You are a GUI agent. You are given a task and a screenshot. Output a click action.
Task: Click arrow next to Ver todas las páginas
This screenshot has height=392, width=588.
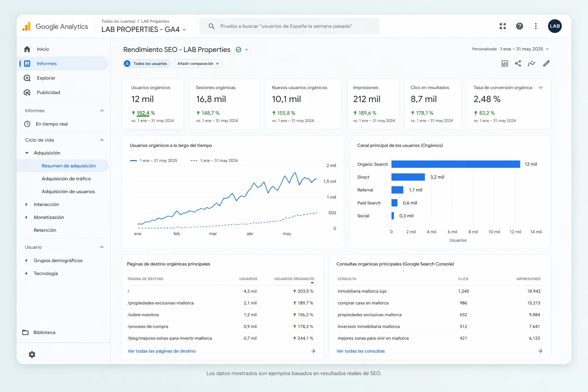click(x=313, y=351)
